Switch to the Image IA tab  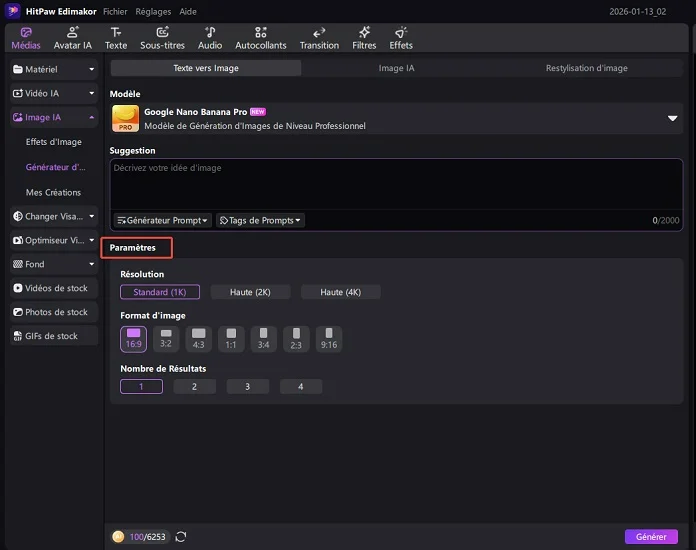396,68
